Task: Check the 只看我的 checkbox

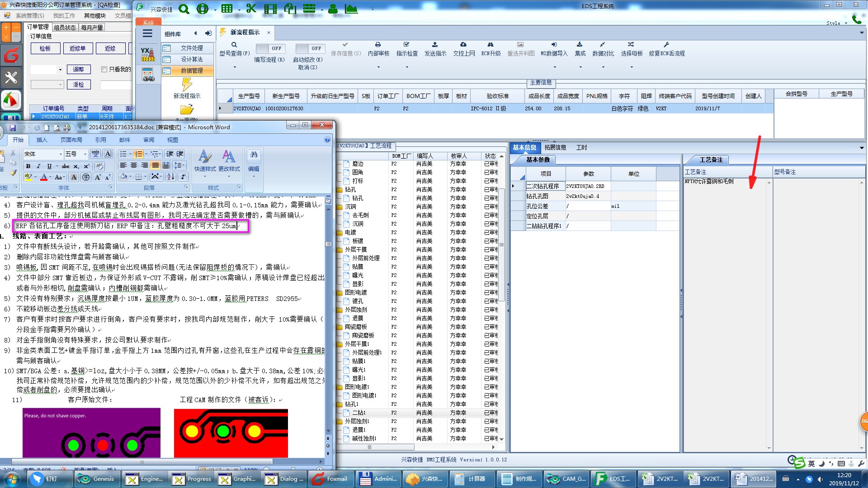Action: click(104, 69)
